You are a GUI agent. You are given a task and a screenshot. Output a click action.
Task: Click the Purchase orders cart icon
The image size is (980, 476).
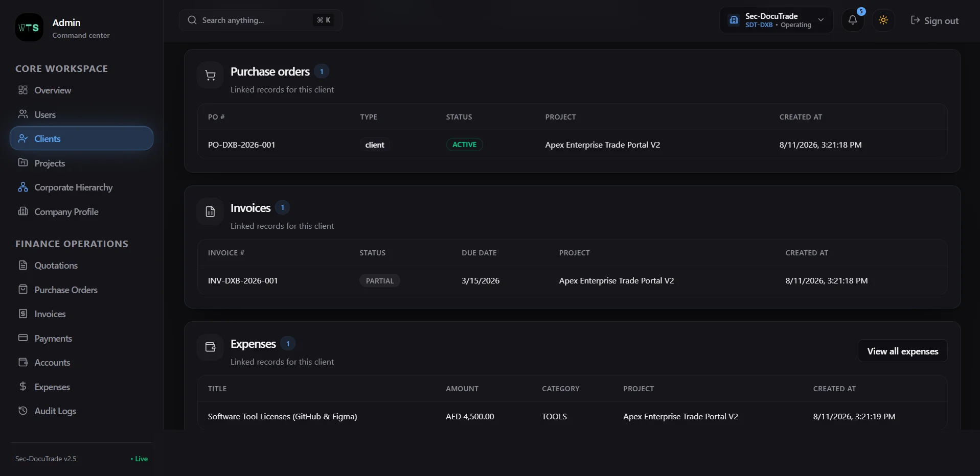click(210, 76)
